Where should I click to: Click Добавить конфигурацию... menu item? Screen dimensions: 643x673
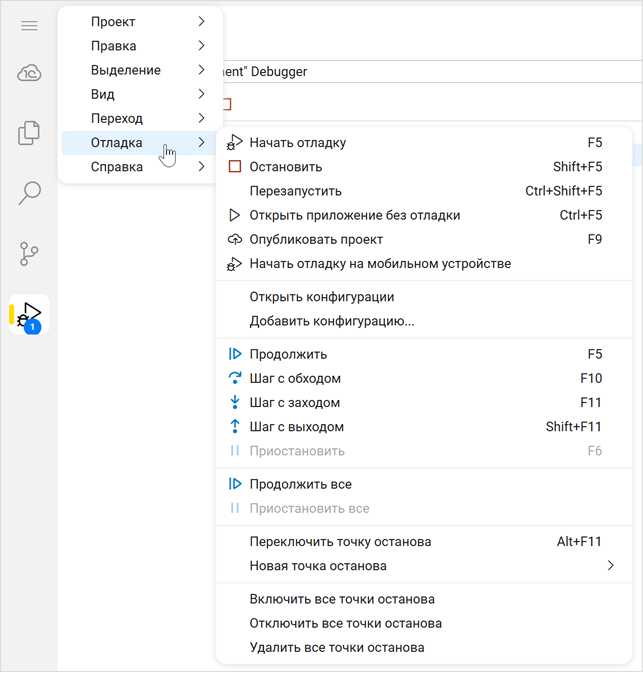click(332, 321)
